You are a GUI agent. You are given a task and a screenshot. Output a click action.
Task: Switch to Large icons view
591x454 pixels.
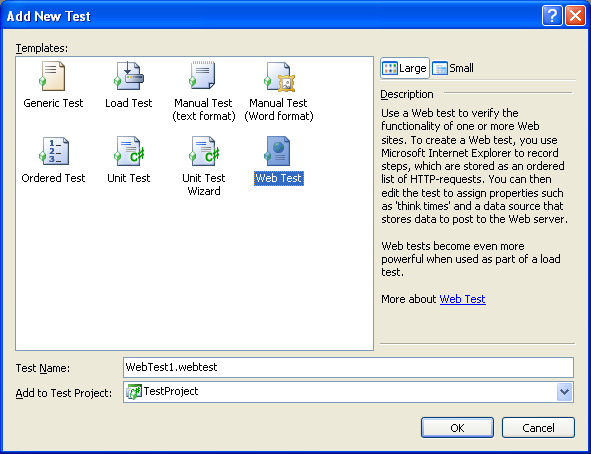coord(404,68)
